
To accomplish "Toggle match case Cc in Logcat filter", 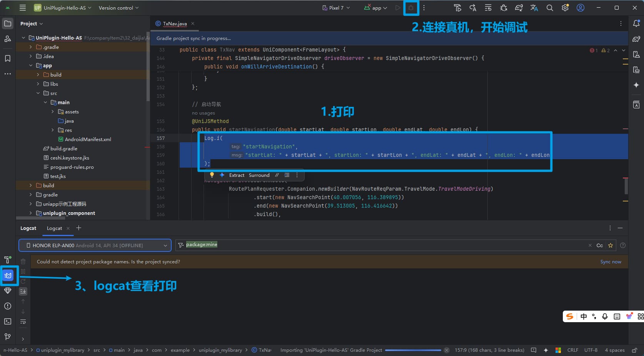I will [599, 245].
